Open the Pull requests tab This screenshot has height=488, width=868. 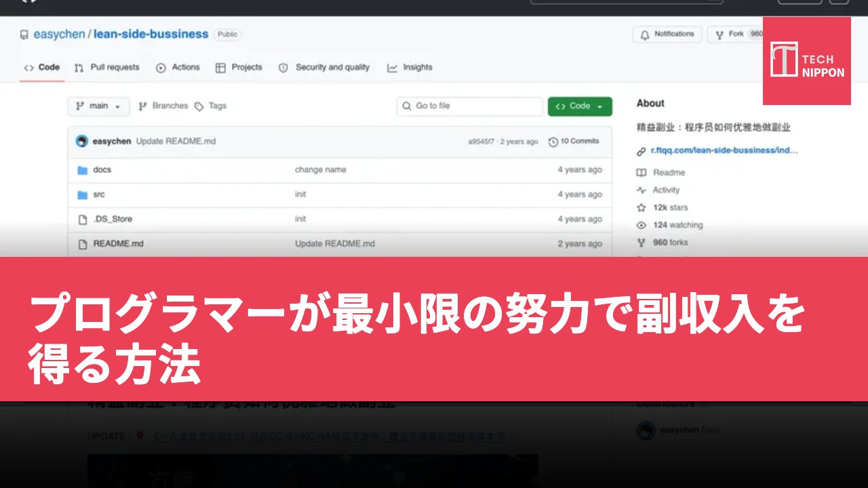click(x=106, y=67)
